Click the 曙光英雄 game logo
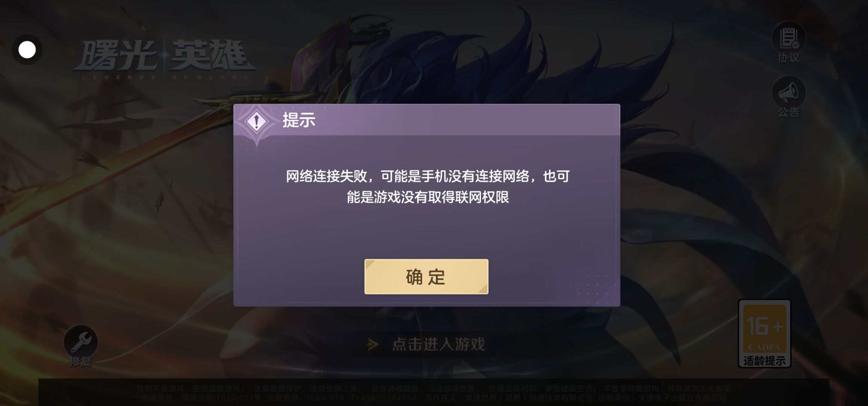Viewport: 868px width, 406px height. tap(165, 56)
